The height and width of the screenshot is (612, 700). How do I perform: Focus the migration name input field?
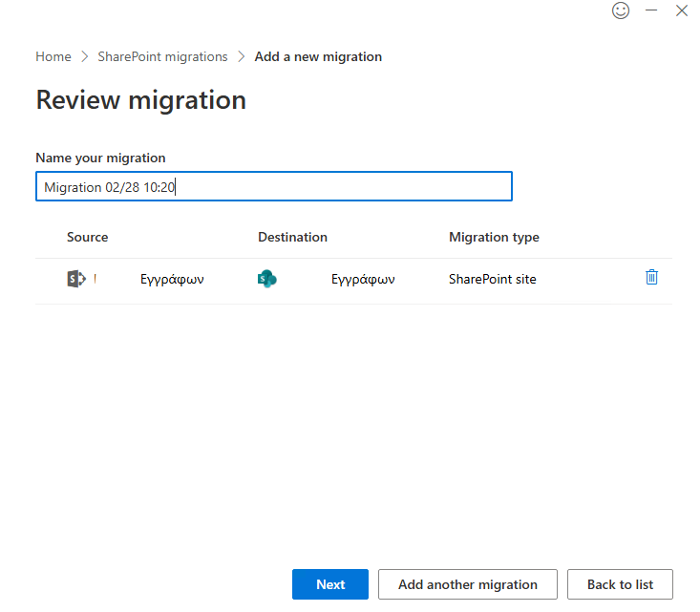pos(273,187)
